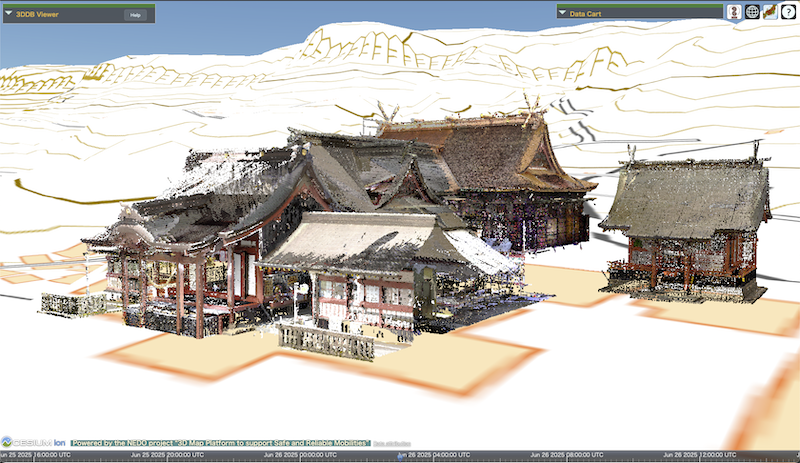Open navigation help question mark icon
This screenshot has height=463, width=800.
coord(788,12)
